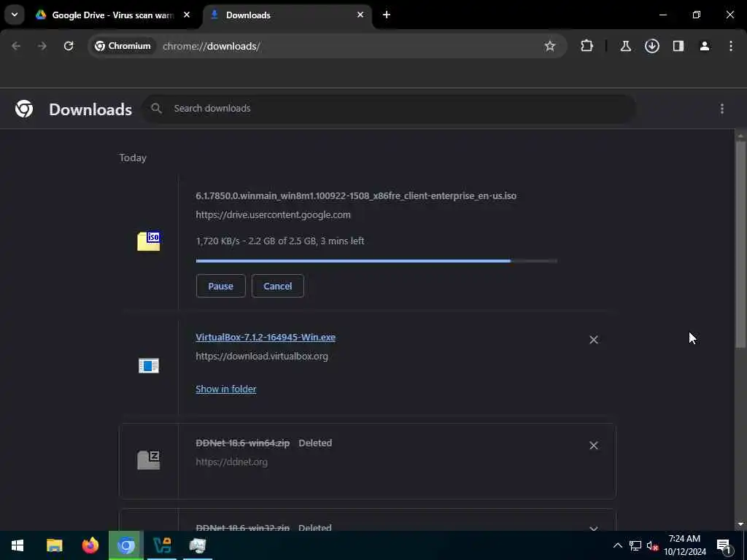Click the network tray icon
The image size is (747, 560).
[635, 545]
